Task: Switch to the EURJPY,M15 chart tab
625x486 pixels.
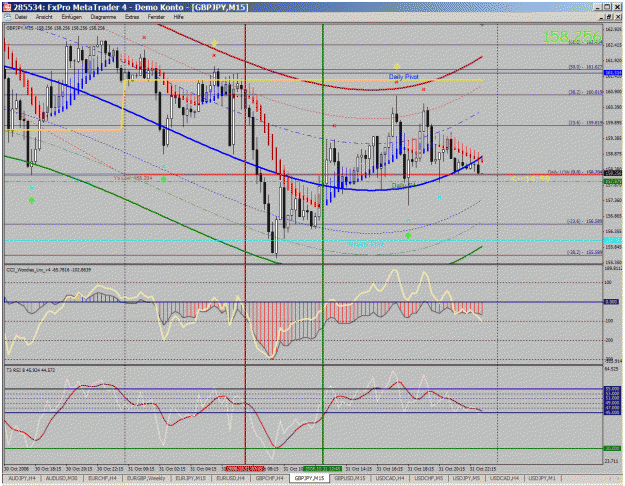Action: (191, 478)
